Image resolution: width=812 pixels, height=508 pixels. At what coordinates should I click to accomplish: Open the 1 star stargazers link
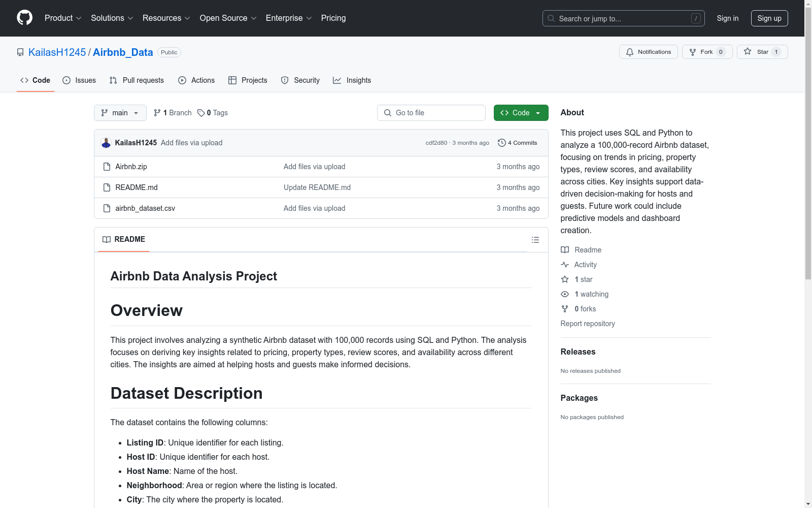[x=577, y=279]
